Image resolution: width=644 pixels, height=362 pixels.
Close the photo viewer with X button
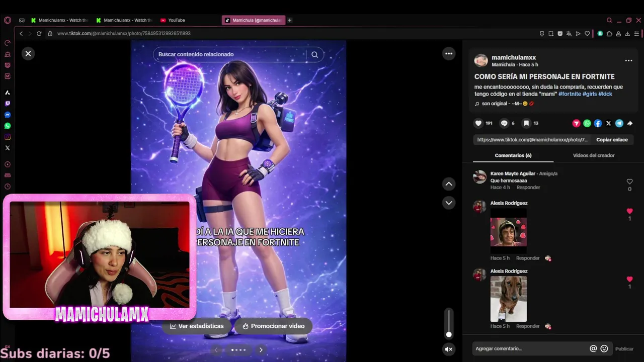(28, 53)
